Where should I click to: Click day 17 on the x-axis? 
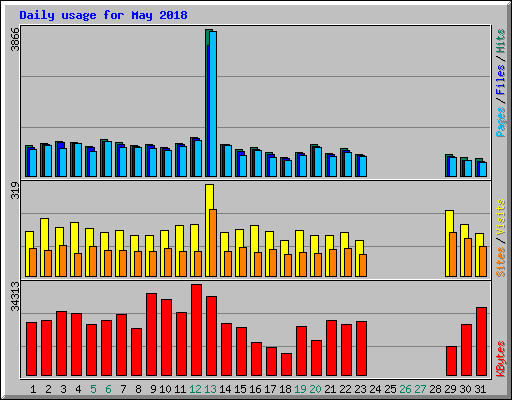point(270,389)
